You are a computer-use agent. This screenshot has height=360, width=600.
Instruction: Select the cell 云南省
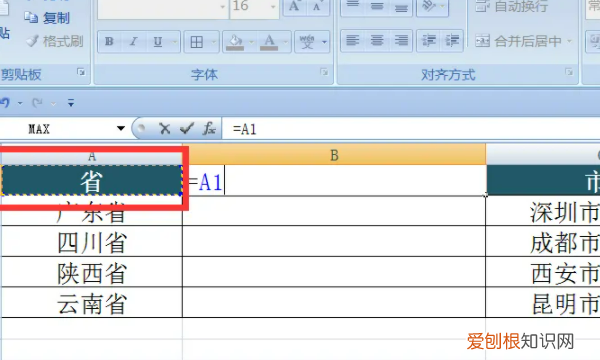pos(92,303)
